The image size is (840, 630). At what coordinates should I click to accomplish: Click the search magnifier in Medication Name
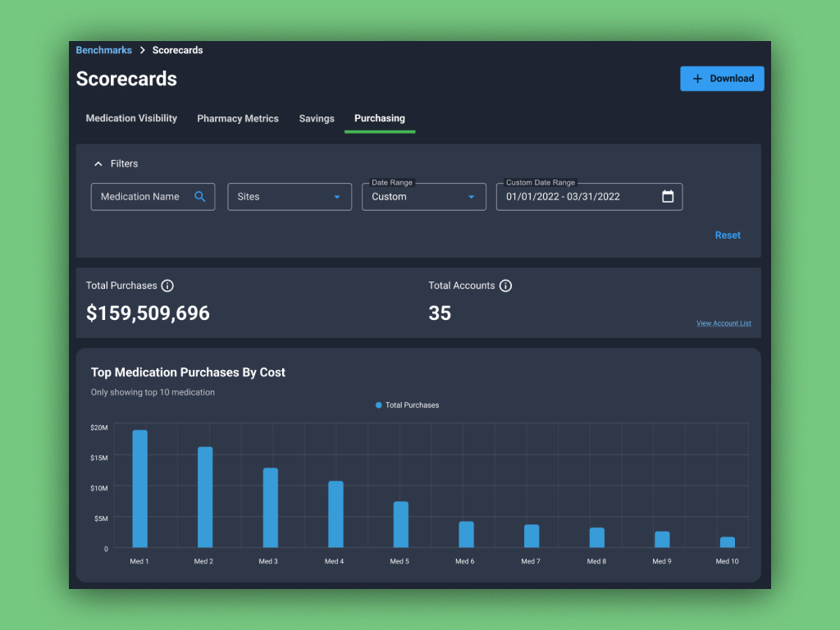pyautogui.click(x=200, y=197)
